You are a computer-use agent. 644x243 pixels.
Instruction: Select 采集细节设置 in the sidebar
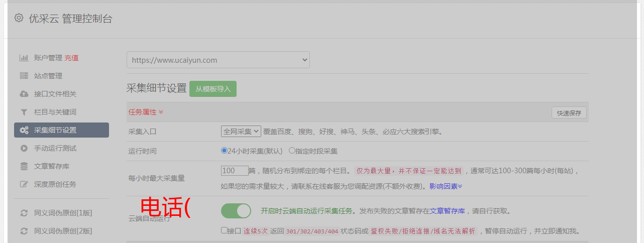pyautogui.click(x=61, y=130)
